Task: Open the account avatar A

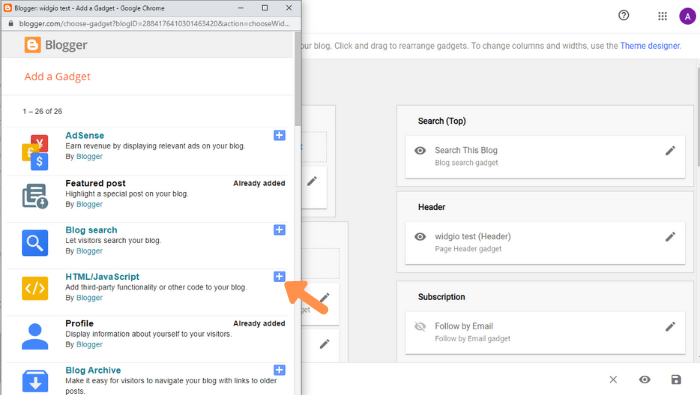Action: point(688,17)
